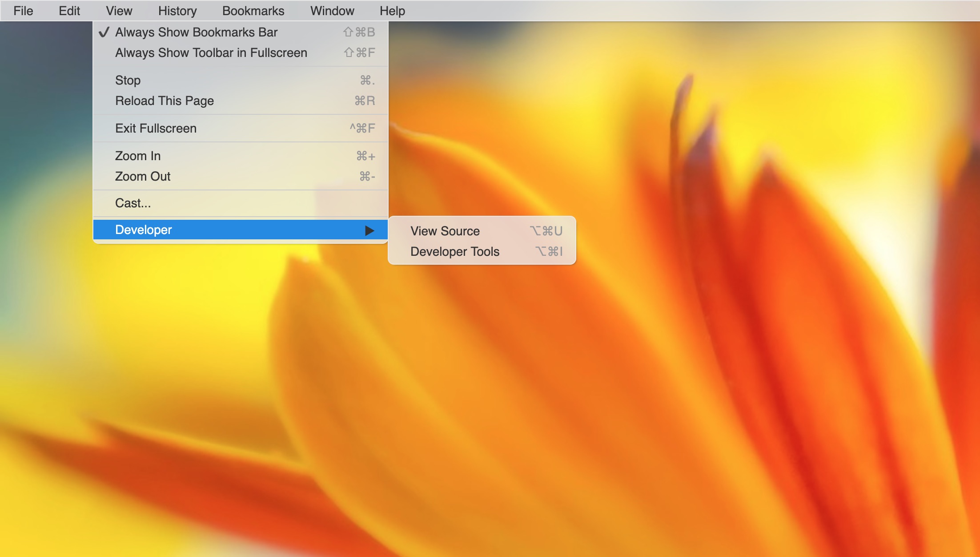The width and height of the screenshot is (980, 557).
Task: Expand the Developer submenu
Action: coord(144,230)
